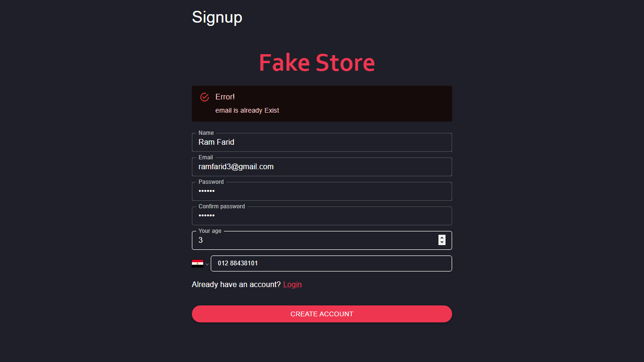The image size is (644, 362).
Task: Increase age with the up arrow
Action: tap(442, 238)
